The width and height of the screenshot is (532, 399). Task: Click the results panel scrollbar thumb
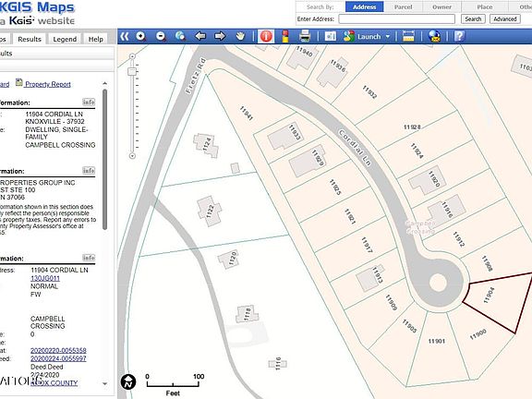click(105, 160)
